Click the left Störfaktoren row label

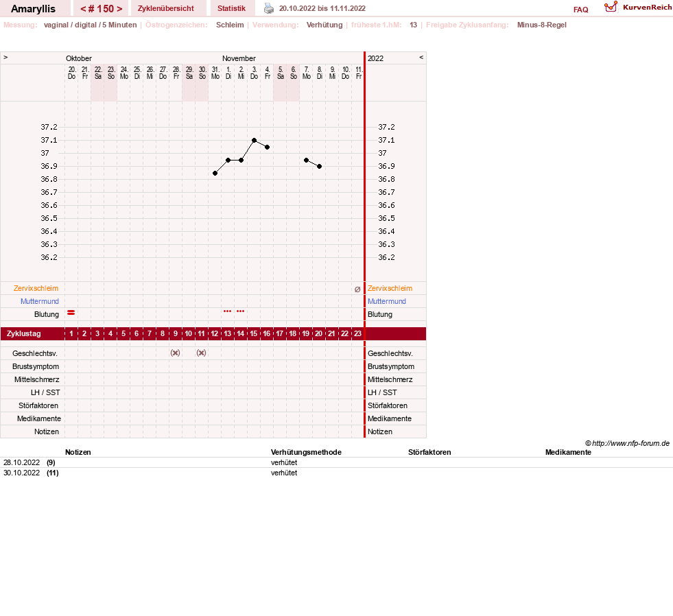[x=38, y=405]
